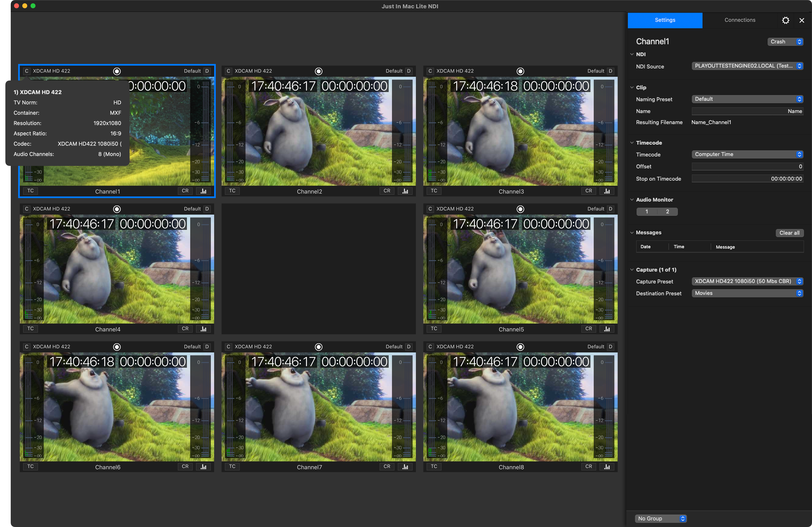This screenshot has height=527, width=812.
Task: Start recording on Channel4
Action: point(117,209)
